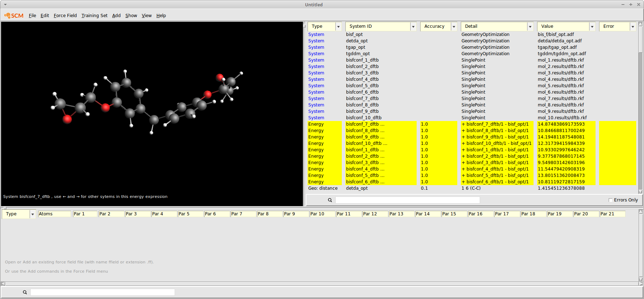The width and height of the screenshot is (644, 299).
Task: Click the value tgddm/tgddm_opt.adf
Action: point(562,54)
